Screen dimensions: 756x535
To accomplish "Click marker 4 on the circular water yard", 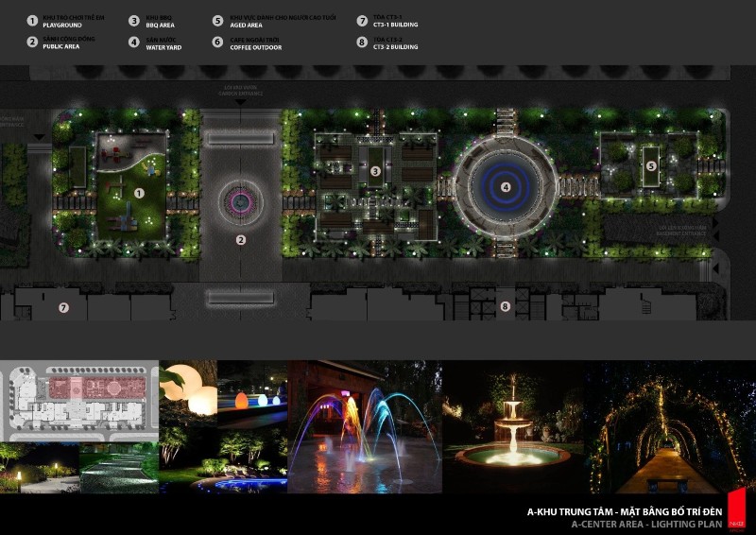I will (506, 187).
